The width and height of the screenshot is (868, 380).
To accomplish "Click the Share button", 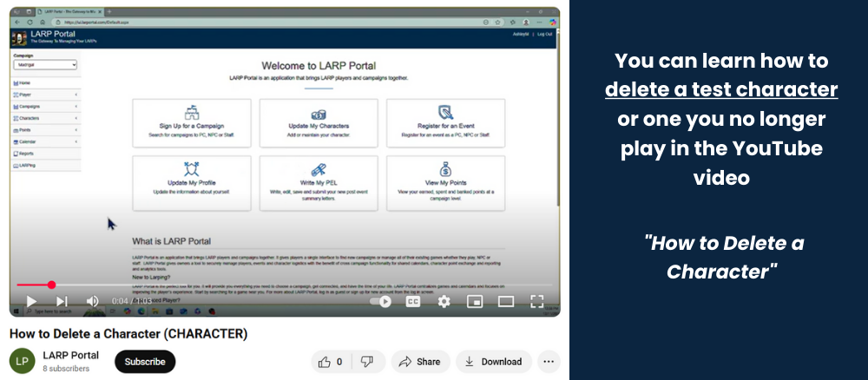I will (x=419, y=362).
